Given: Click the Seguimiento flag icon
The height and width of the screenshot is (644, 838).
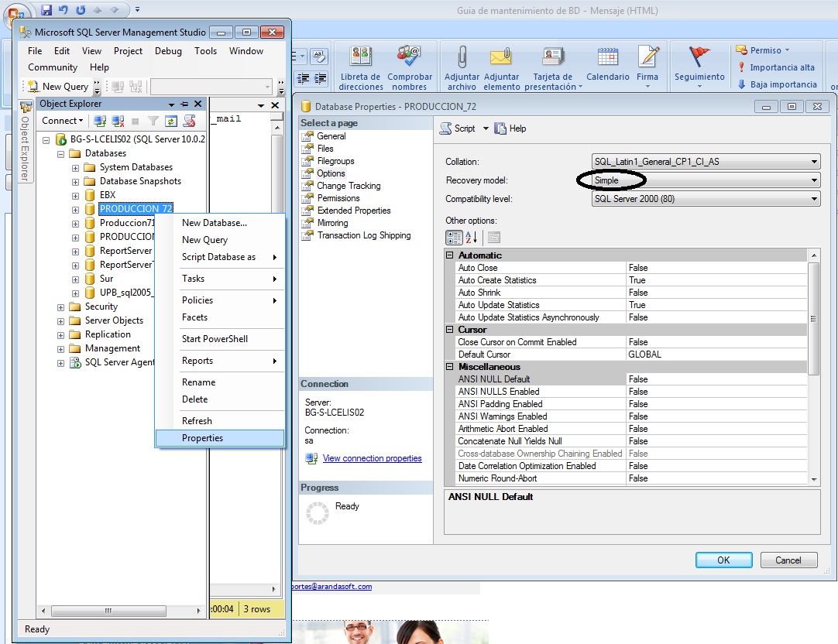Looking at the screenshot, I should pyautogui.click(x=699, y=67).
